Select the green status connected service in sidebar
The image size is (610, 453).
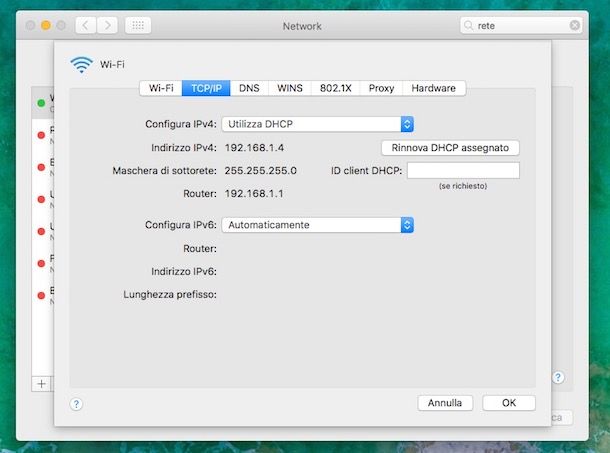coord(43,103)
